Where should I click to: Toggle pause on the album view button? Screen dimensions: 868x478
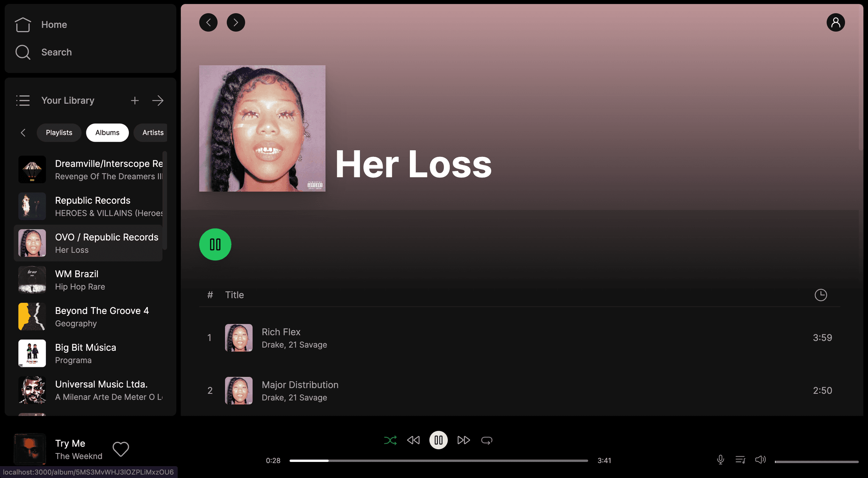215,244
